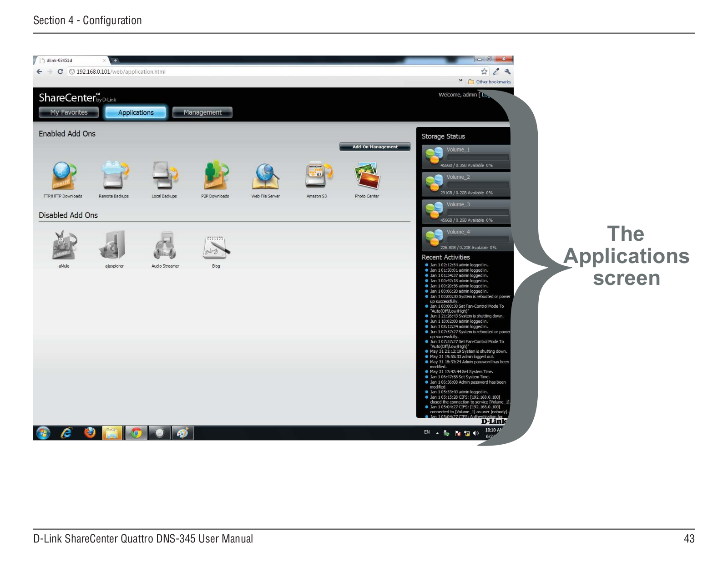
Task: Bookmark this page with the star icon
Action: click(x=484, y=71)
